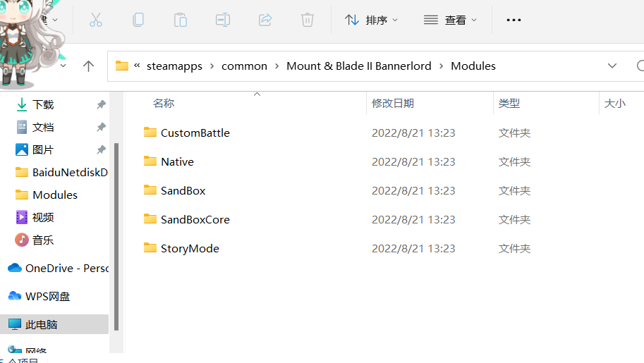
Task: Click the Rename icon in toolbar
Action: click(223, 20)
